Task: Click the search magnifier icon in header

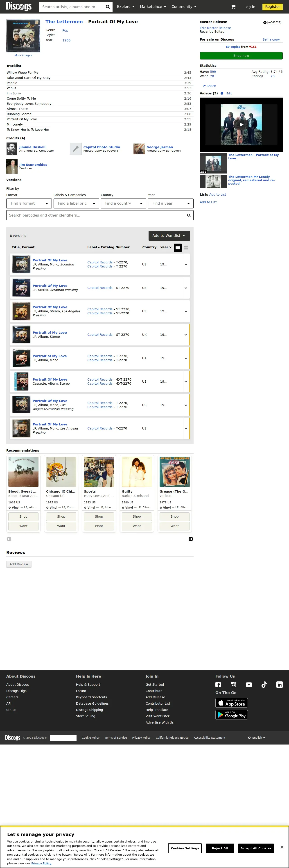Action: (108, 7)
